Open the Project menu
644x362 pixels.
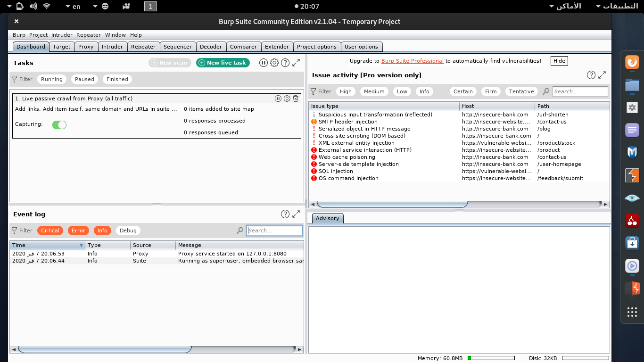tap(39, 35)
